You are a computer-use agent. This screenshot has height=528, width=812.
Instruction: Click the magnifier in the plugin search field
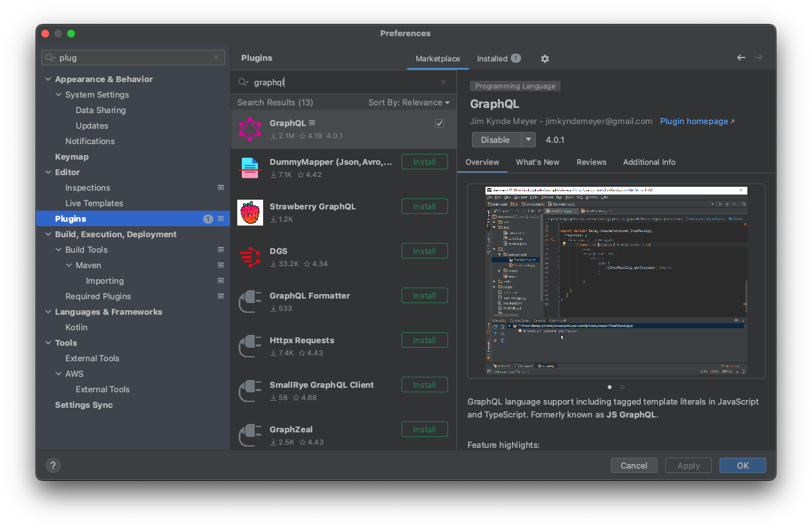242,82
